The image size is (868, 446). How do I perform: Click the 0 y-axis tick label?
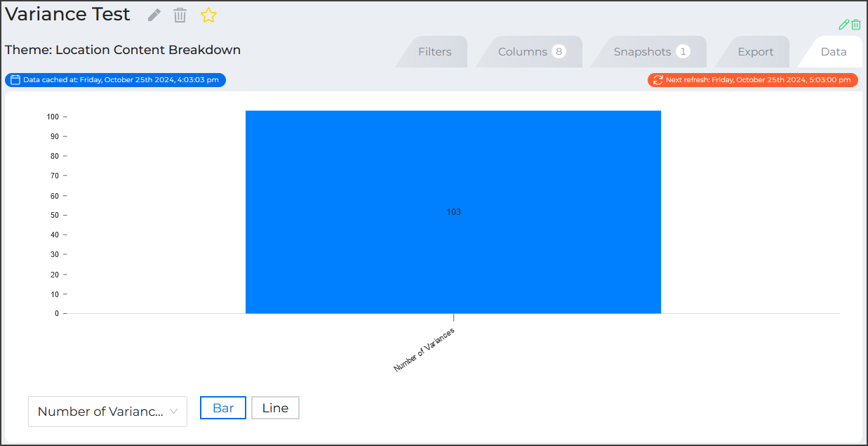pyautogui.click(x=57, y=313)
